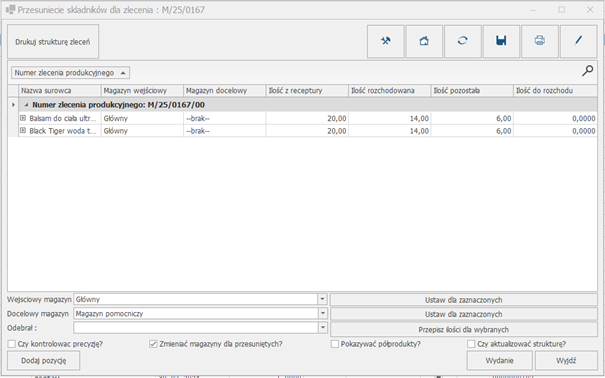Open the Docelowy magazyn dropdown arrow

coord(323,313)
